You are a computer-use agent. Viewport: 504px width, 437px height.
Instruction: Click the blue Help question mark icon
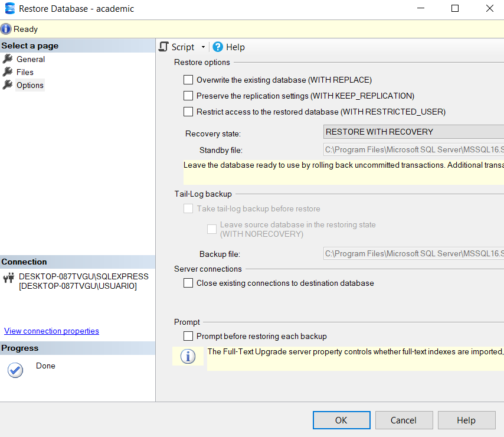click(218, 47)
